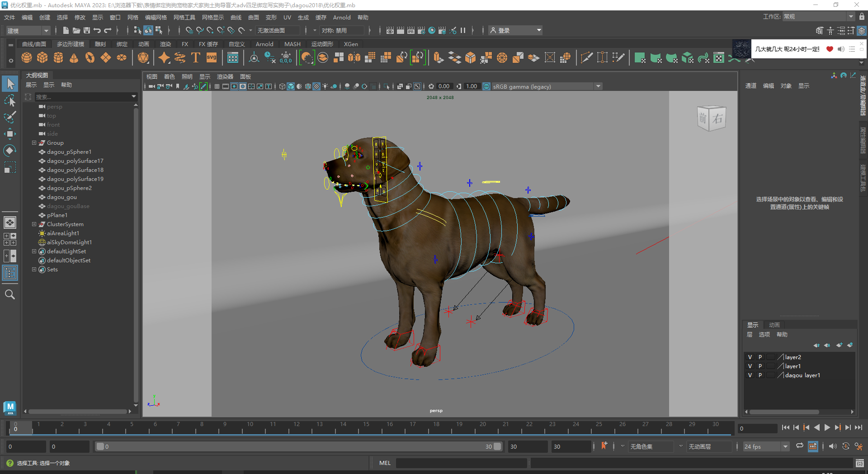Click the polygon cube shelf icon
This screenshot has width=868, height=474.
coord(42,57)
